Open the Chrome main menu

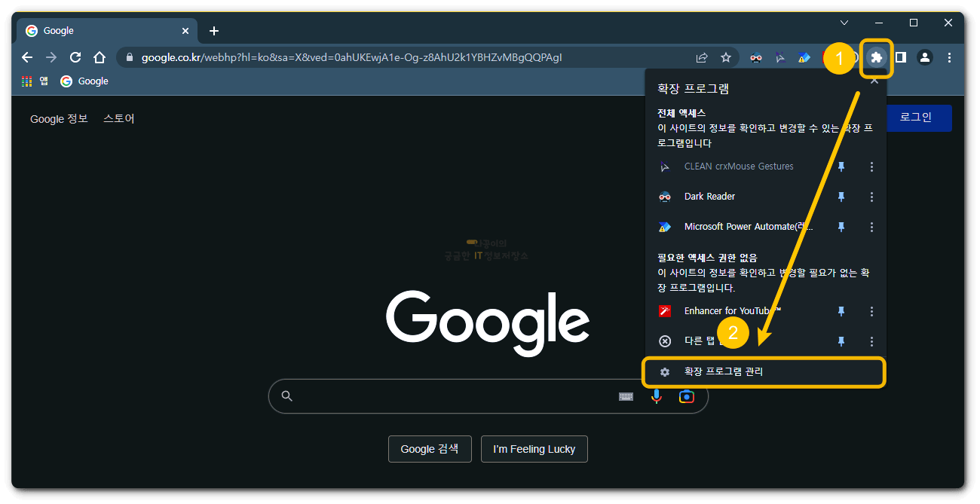[949, 57]
